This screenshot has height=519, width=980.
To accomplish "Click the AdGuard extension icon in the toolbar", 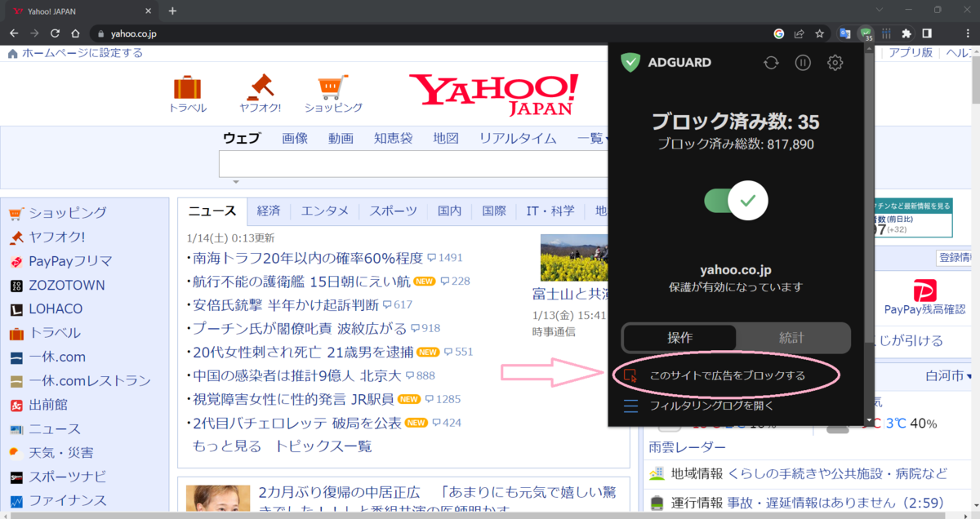I will pyautogui.click(x=866, y=33).
